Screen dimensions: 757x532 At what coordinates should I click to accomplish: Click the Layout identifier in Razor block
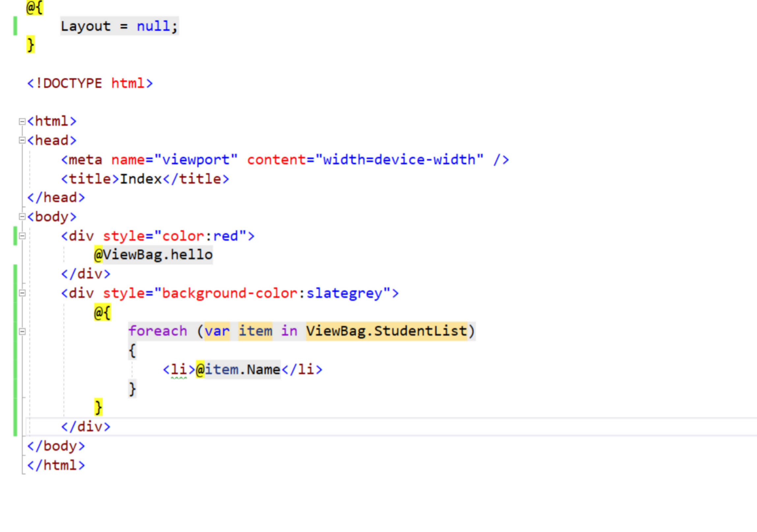pyautogui.click(x=86, y=26)
